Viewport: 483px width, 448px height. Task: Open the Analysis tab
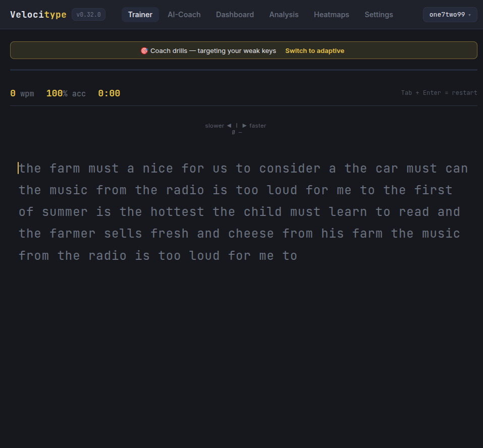click(x=284, y=15)
